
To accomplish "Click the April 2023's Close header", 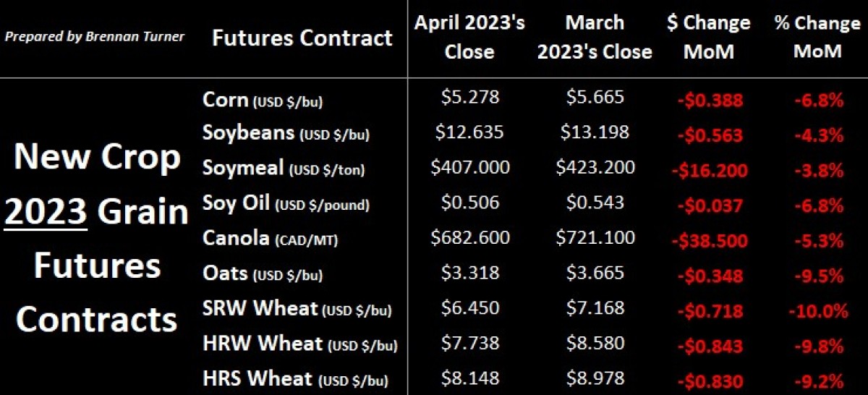I will click(469, 37).
